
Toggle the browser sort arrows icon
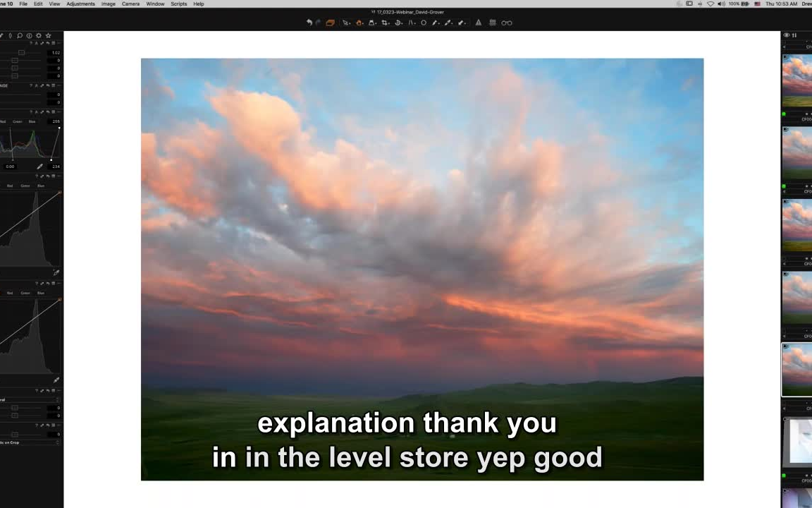tap(794, 35)
